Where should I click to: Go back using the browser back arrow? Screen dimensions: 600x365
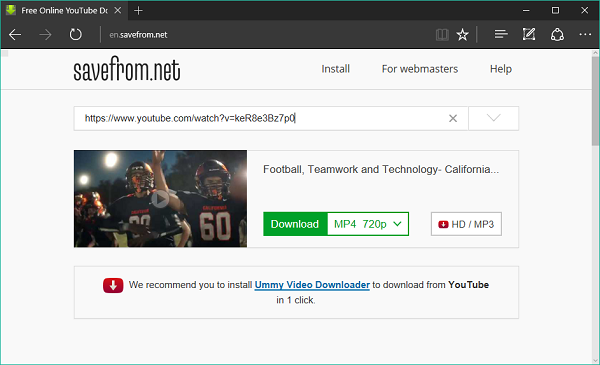point(15,35)
